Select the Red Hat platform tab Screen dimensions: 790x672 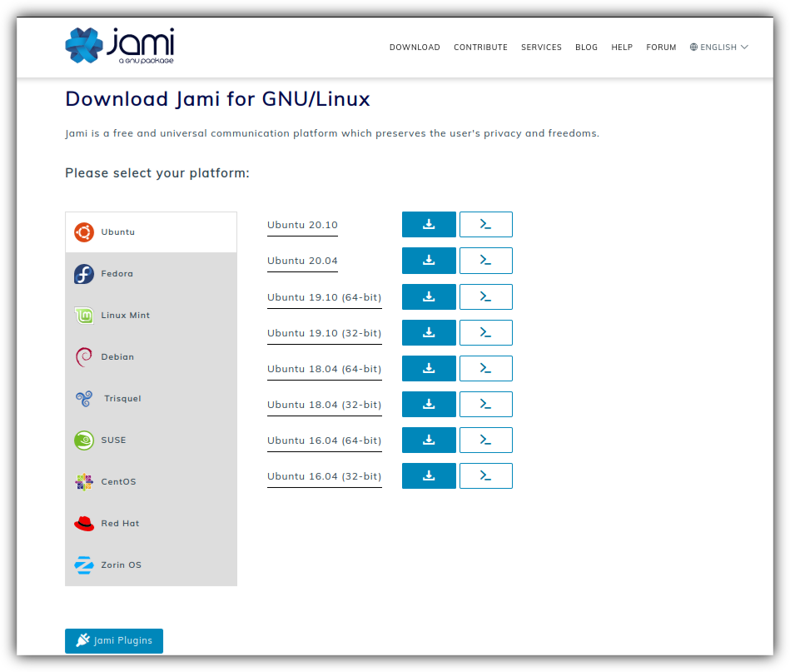(x=152, y=523)
